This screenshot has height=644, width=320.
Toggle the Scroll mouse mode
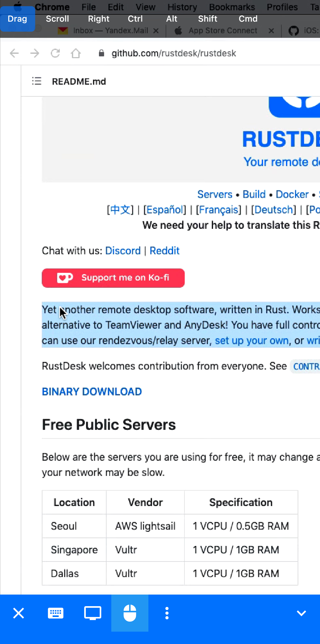(57, 19)
